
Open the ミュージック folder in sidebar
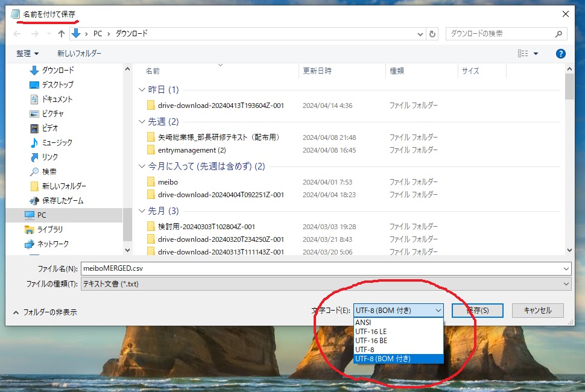pyautogui.click(x=57, y=142)
